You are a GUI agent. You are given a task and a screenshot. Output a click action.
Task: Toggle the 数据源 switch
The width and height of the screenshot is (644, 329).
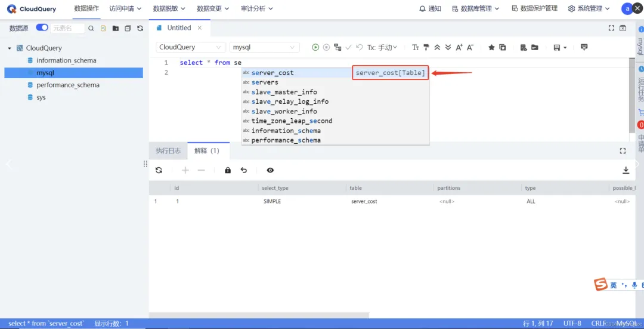pyautogui.click(x=42, y=27)
